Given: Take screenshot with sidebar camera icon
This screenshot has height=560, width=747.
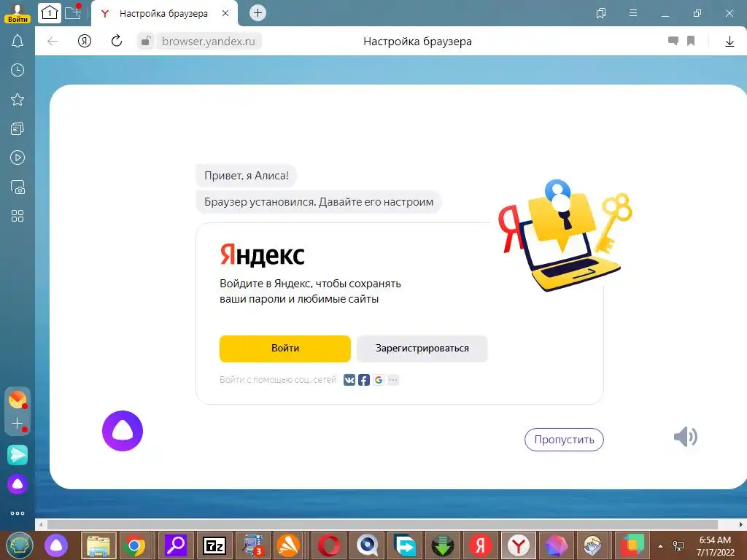Looking at the screenshot, I should click(18, 187).
